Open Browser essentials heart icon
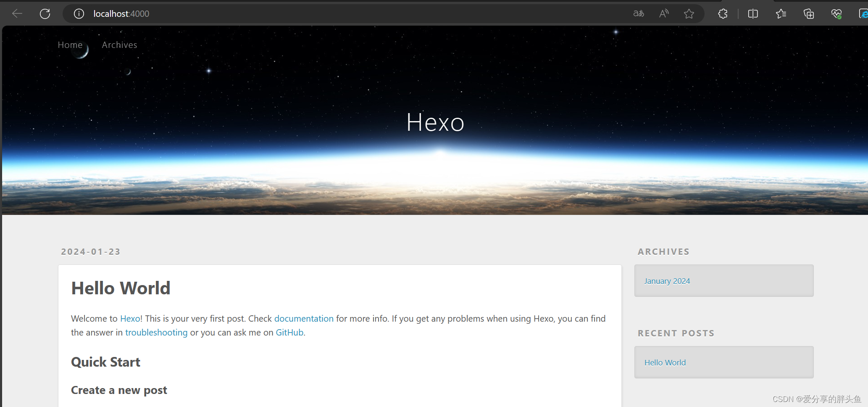This screenshot has height=407, width=868. coord(836,14)
